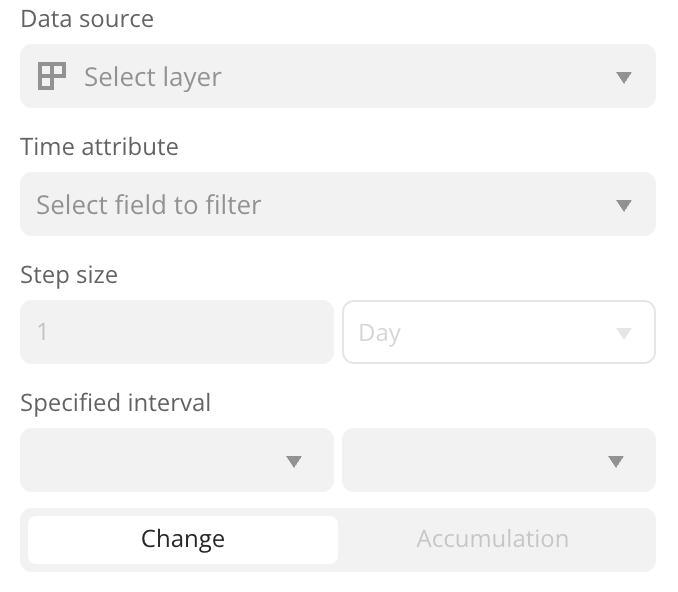
Task: Click the arrow on the Day dropdown
Action: [x=623, y=333]
